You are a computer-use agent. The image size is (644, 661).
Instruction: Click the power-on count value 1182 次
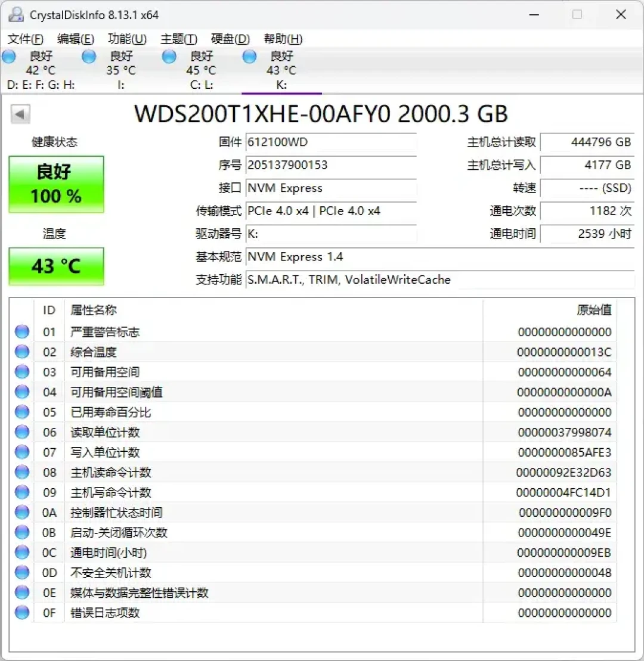[587, 211]
